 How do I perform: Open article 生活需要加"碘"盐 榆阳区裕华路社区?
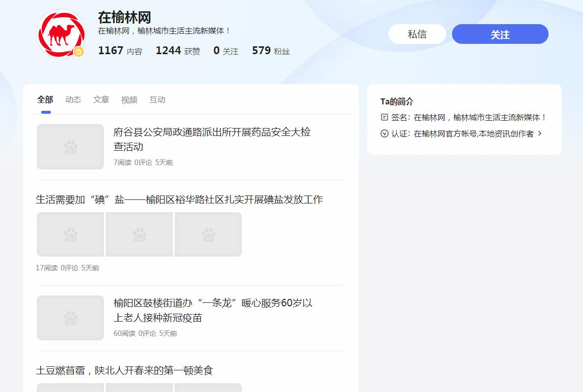tap(179, 199)
